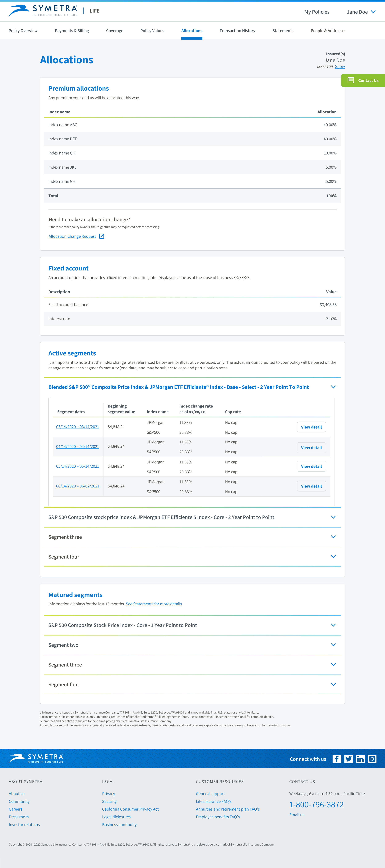Click the Instagram icon in footer
385x868 pixels.
tap(372, 759)
